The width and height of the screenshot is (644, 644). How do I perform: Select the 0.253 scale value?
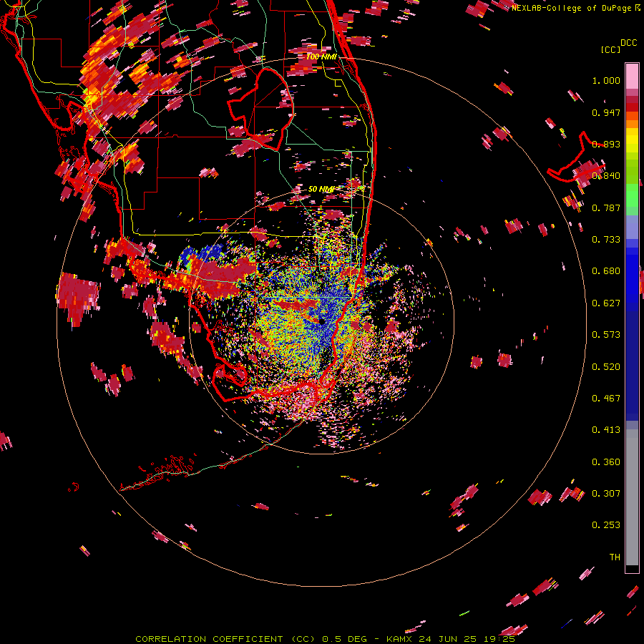point(606,525)
